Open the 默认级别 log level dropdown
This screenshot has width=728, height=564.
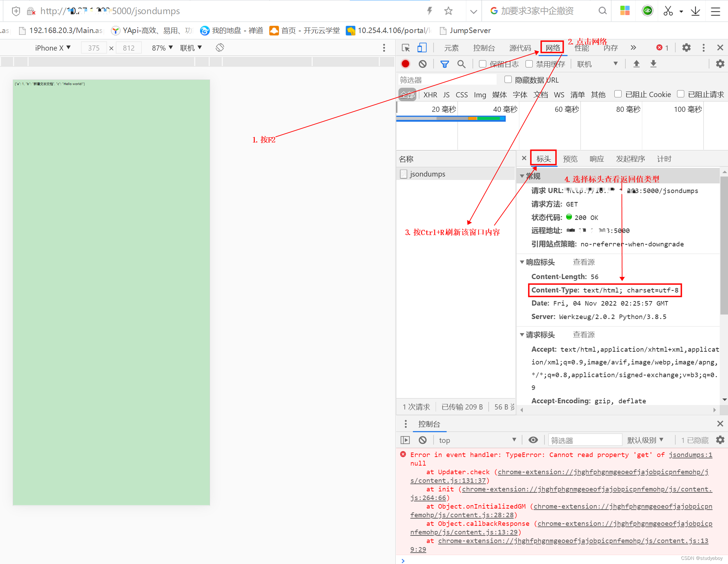coord(645,440)
